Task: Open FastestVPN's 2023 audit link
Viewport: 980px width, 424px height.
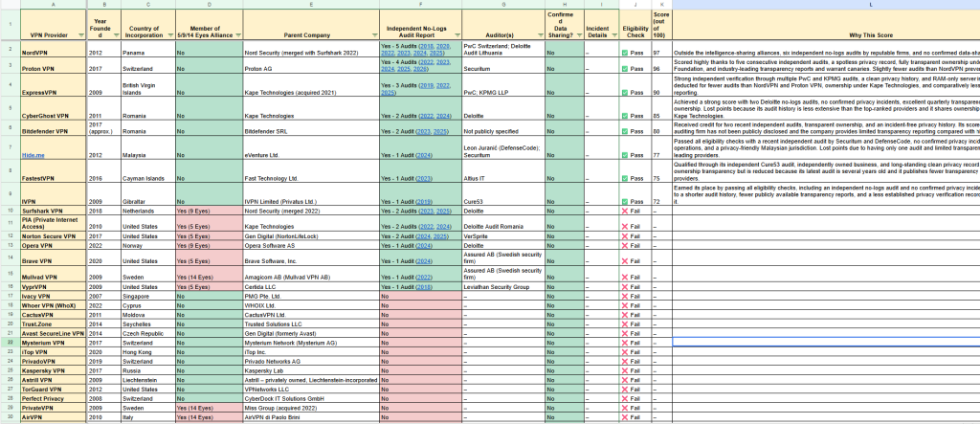Action: point(424,179)
